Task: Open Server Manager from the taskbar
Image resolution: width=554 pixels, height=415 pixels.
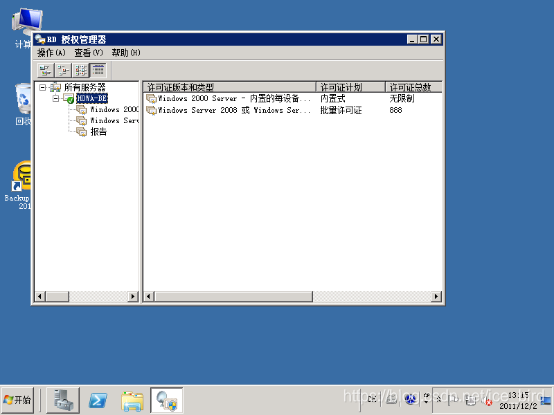Action: tap(63, 400)
